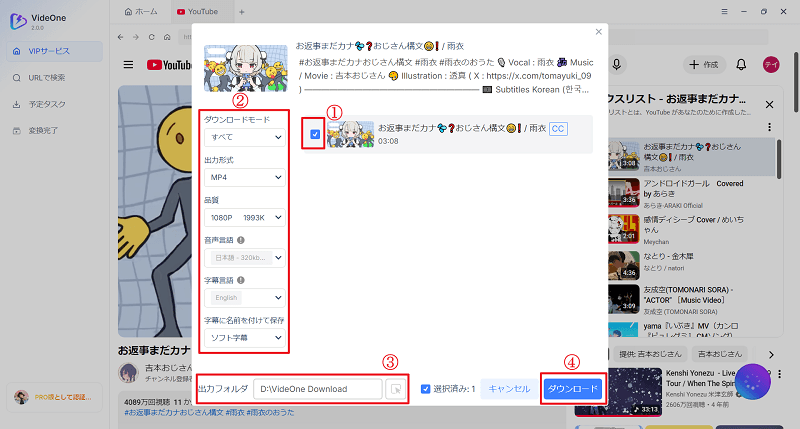Click the YouTube logo
This screenshot has height=429, width=800.
pos(169,65)
